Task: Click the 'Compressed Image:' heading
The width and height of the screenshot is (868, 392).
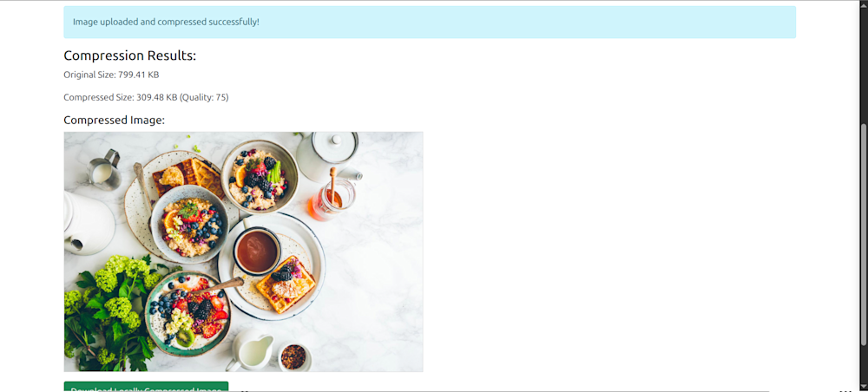Action: coord(115,120)
